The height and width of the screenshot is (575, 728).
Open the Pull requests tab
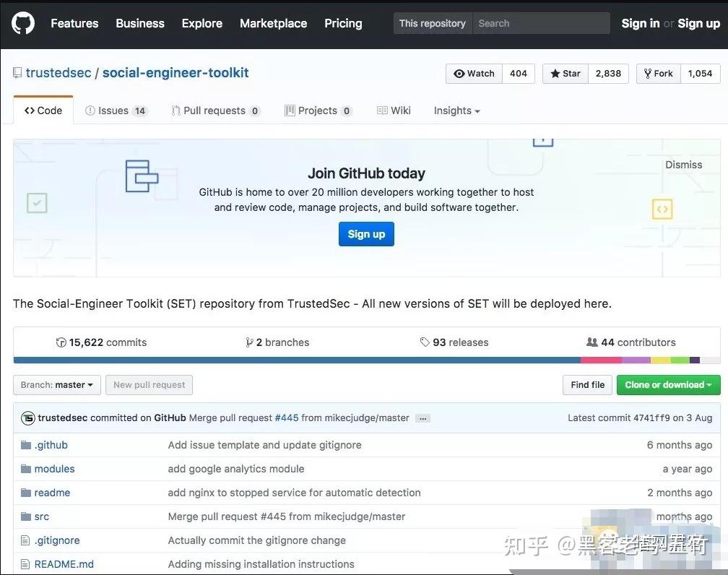216,111
